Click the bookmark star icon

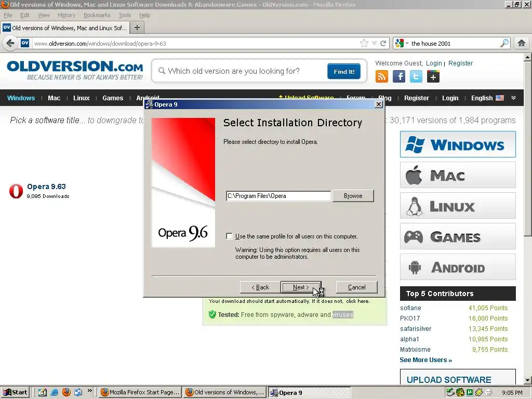(x=364, y=44)
